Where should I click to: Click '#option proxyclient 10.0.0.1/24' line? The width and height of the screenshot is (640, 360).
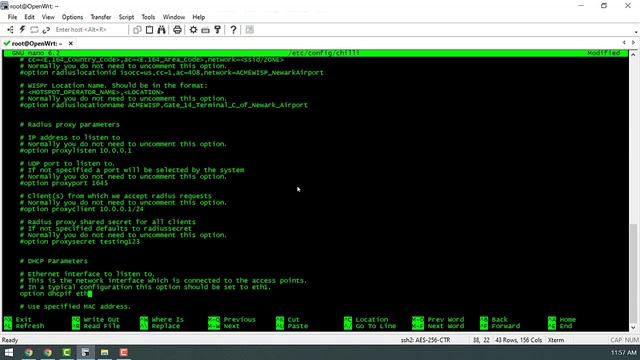coord(82,209)
